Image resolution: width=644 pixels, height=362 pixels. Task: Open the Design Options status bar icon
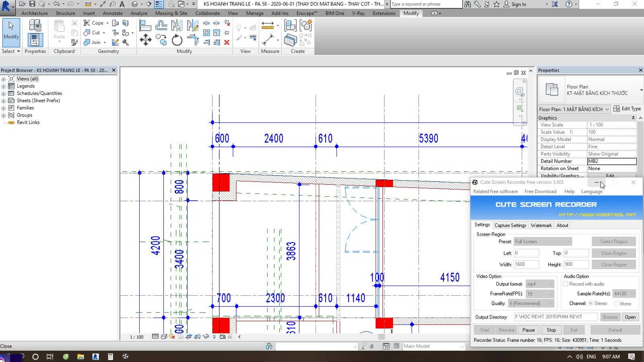coord(386,346)
